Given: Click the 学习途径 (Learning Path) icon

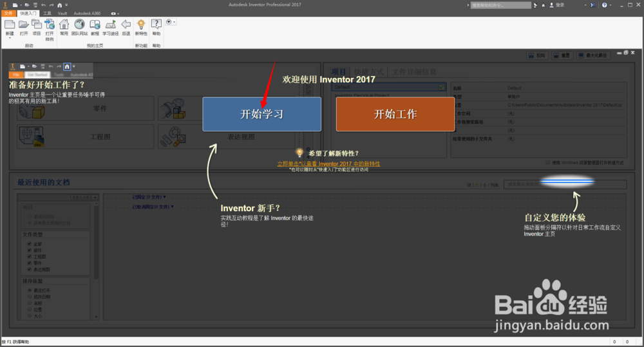Looking at the screenshot, I should tap(111, 25).
